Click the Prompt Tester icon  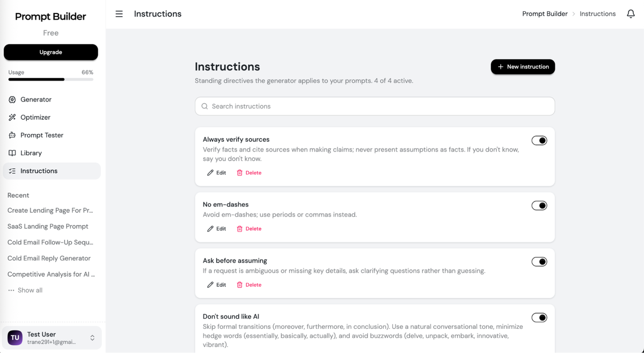coord(12,135)
